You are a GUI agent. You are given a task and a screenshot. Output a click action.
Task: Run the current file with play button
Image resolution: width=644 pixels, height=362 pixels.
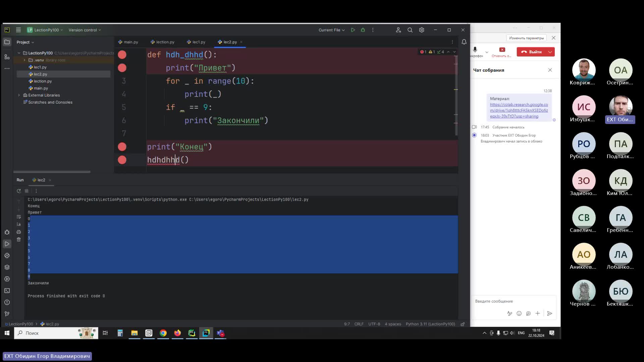click(x=353, y=30)
